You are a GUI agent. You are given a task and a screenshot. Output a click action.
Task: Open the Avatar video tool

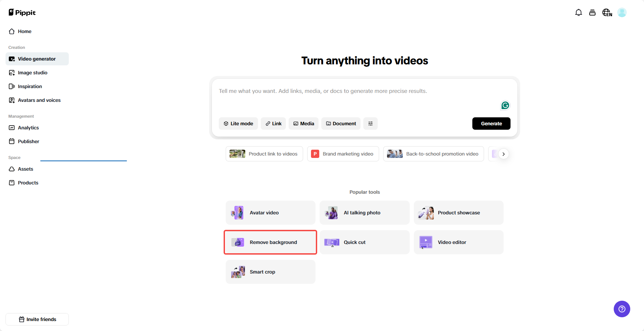(x=270, y=213)
